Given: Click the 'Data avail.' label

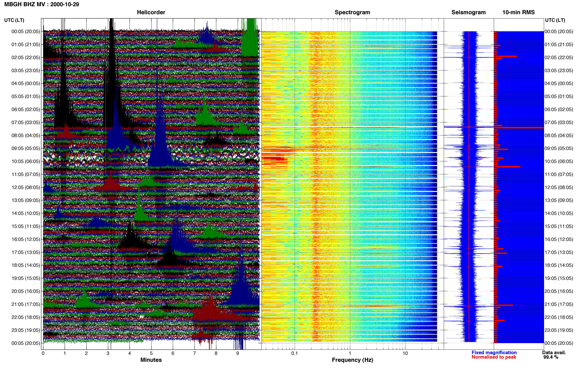Looking at the screenshot, I should [554, 352].
